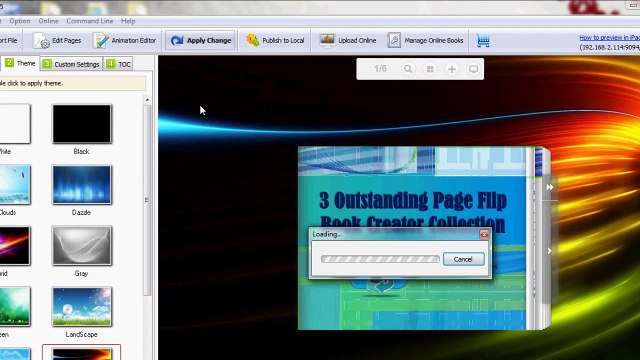Open the Help menu
Screen dimensions: 640x360
coord(128,21)
